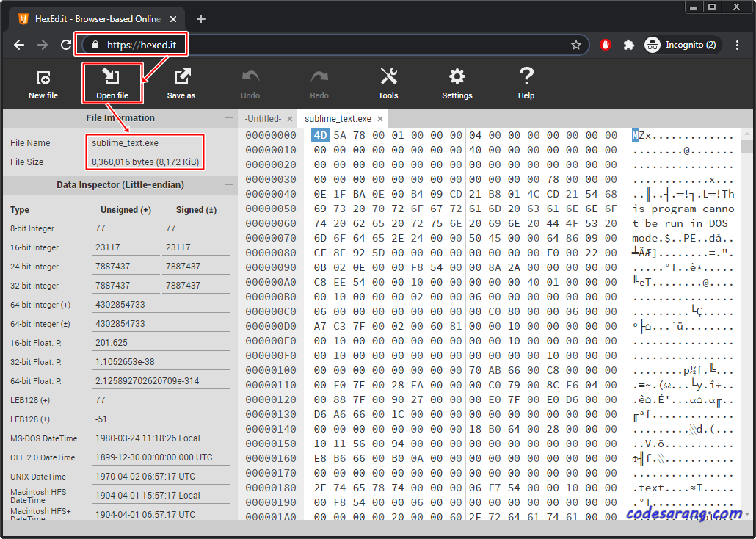Select the HexEd.it browser tab
Screen dimensions: 756x539
[x=98, y=19]
